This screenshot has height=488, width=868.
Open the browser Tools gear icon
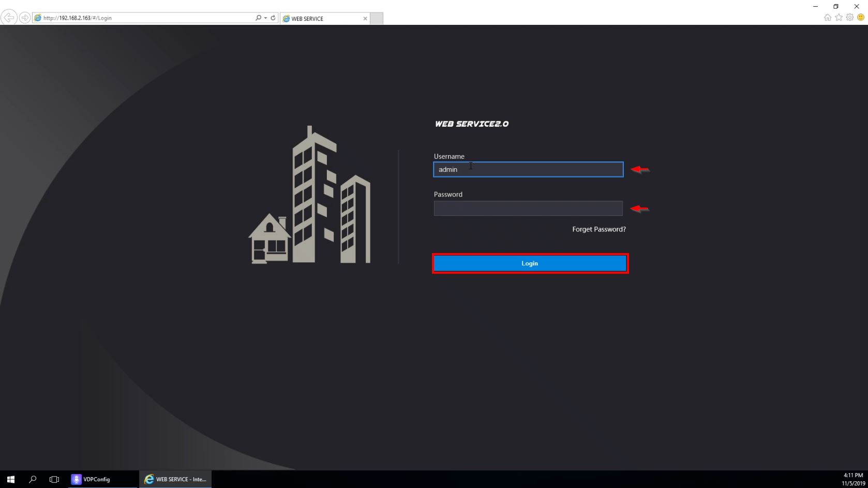(850, 17)
